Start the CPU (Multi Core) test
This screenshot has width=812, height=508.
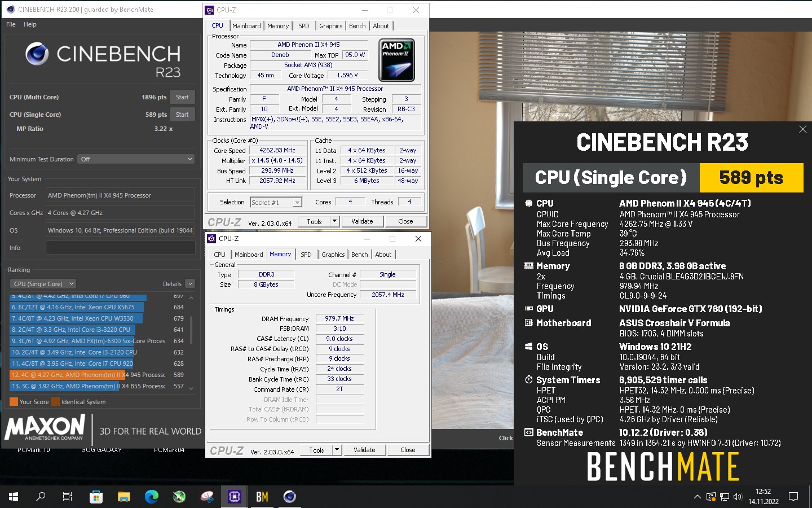tap(182, 97)
